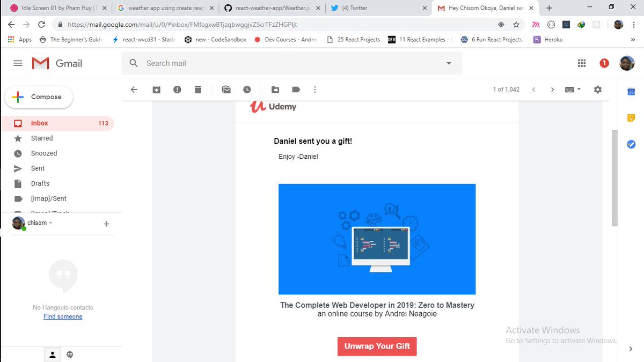The height and width of the screenshot is (362, 644).
Task: Open a new Chrome tab
Action: (x=549, y=8)
